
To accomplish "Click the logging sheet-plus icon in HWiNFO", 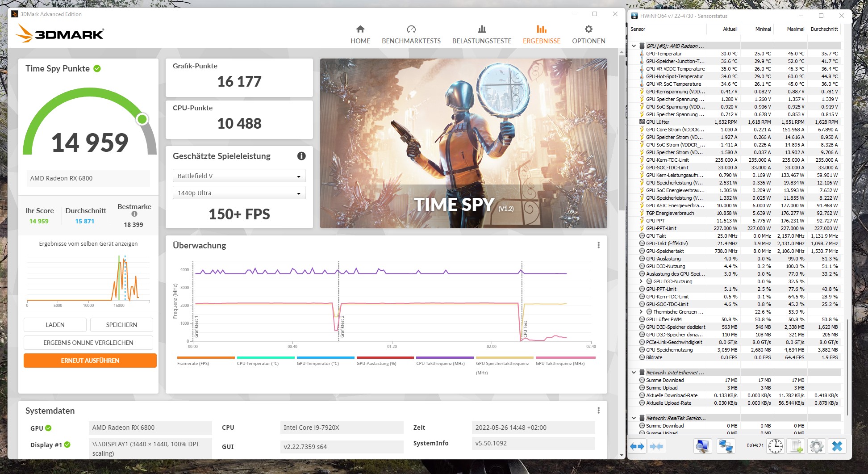I will 797,446.
